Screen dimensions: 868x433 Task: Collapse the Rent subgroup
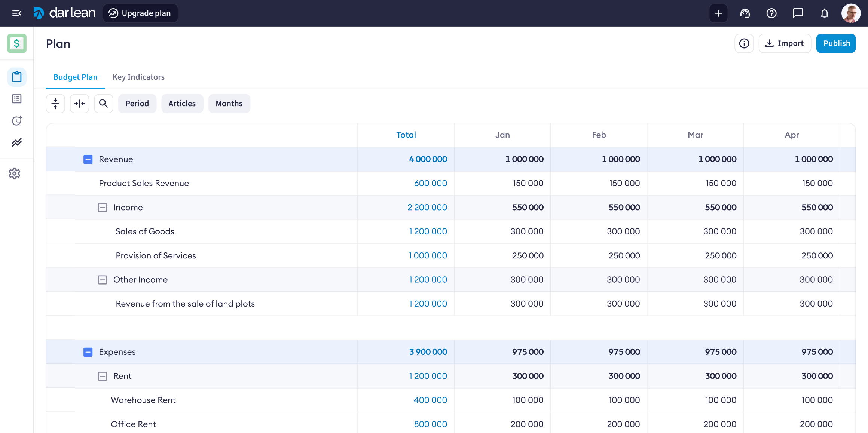102,376
